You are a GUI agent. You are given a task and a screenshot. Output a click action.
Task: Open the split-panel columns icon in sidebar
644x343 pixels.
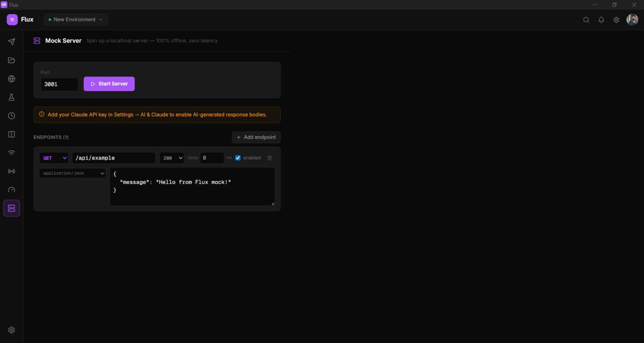tap(12, 134)
